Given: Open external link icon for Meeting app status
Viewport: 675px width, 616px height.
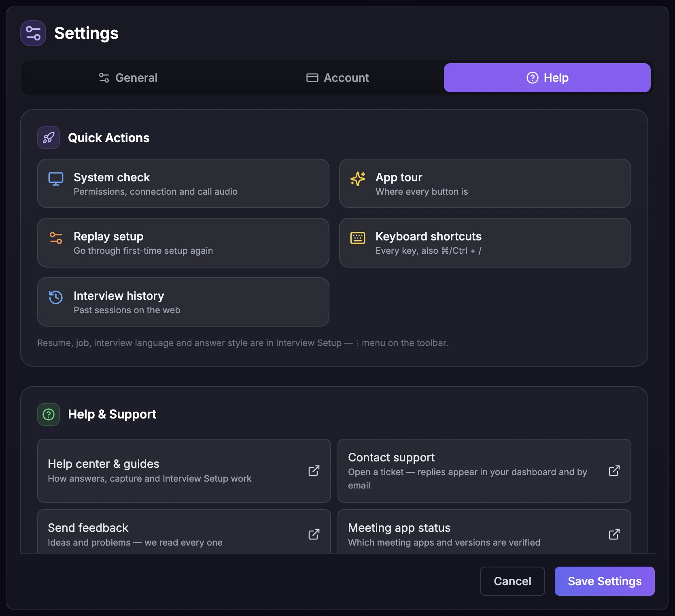Looking at the screenshot, I should point(614,534).
